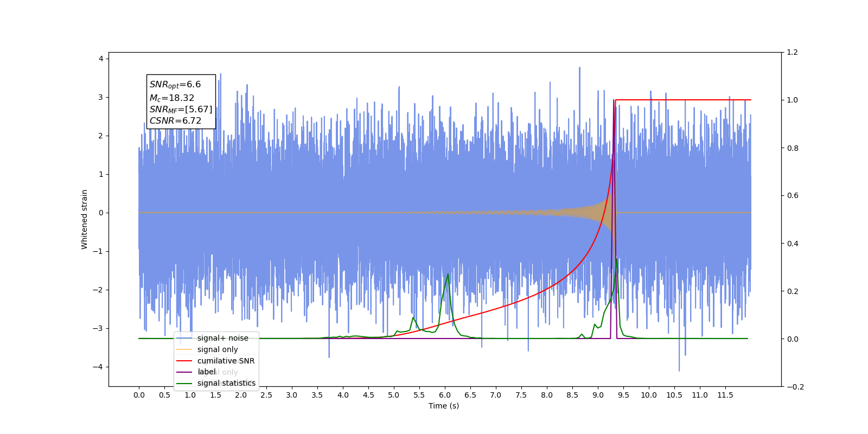Click the 6.0 tick on time axis
This screenshot has height=434, width=868.
(445, 395)
